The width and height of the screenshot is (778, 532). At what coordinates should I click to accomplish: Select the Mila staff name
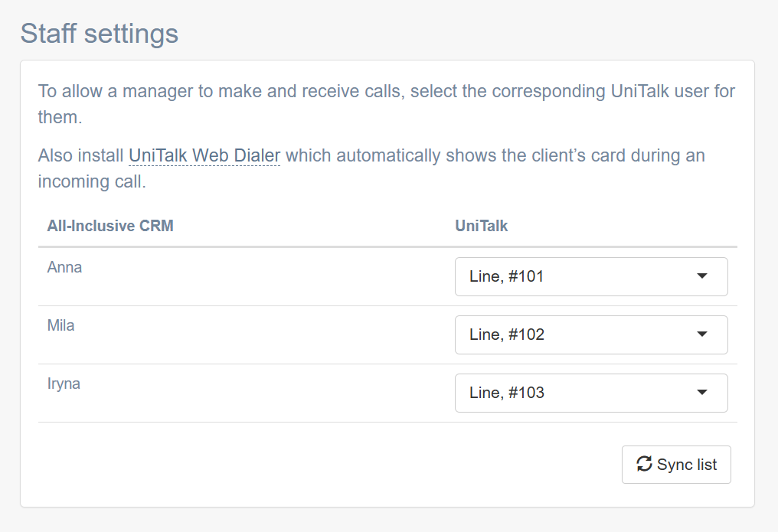61,325
